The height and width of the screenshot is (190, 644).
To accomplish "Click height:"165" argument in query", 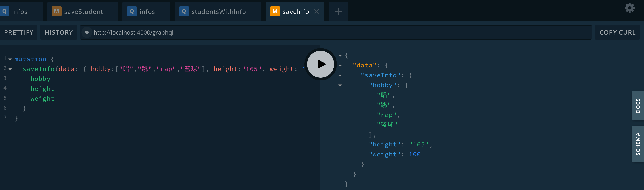I will (x=238, y=69).
